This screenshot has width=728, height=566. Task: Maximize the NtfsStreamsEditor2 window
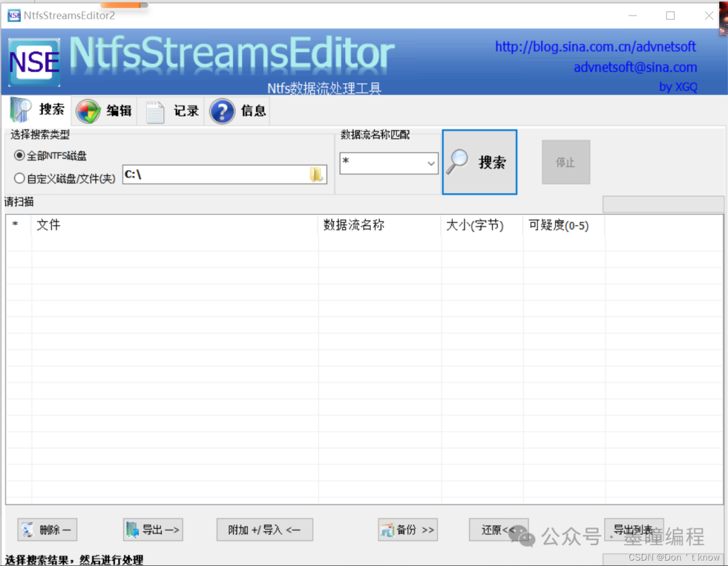pyautogui.click(x=671, y=16)
